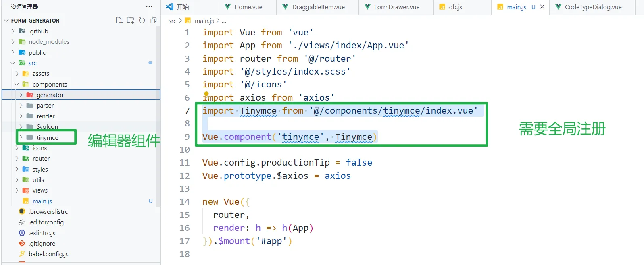This screenshot has width=644, height=265.
Task: Expand the node_modules folder
Action: coord(49,42)
